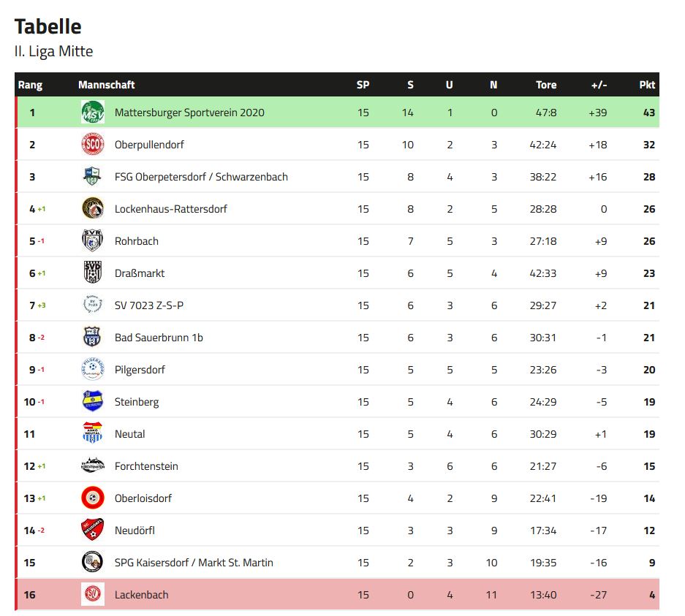The height and width of the screenshot is (616, 685).
Task: Click the Mannschaft column header
Action: click(107, 85)
